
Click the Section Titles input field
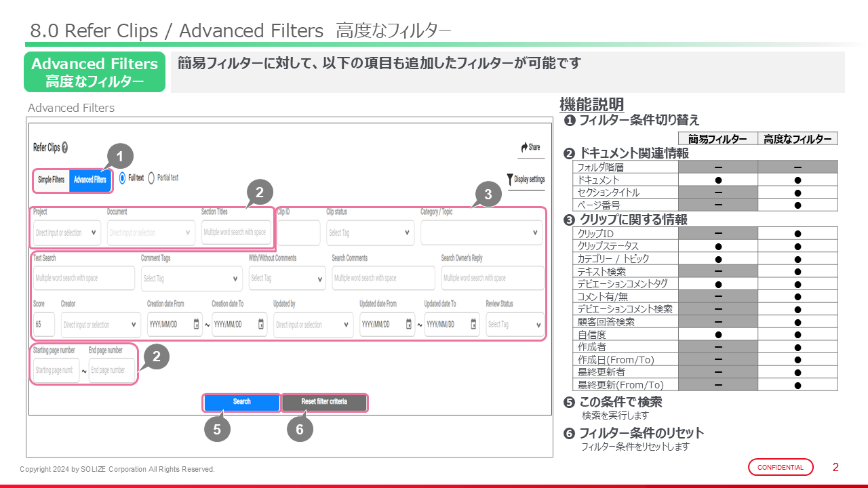[x=235, y=232]
